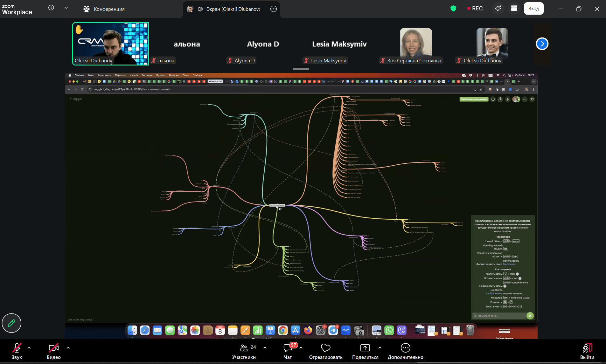
Task: Open the AI Companion sparkle icon
Action: (498, 9)
